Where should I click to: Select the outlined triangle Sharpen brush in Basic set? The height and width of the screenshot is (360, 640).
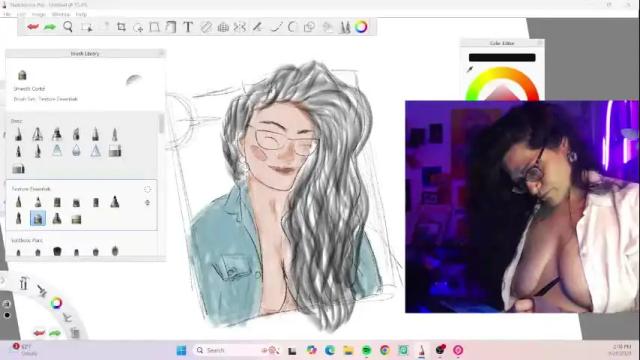click(96, 151)
